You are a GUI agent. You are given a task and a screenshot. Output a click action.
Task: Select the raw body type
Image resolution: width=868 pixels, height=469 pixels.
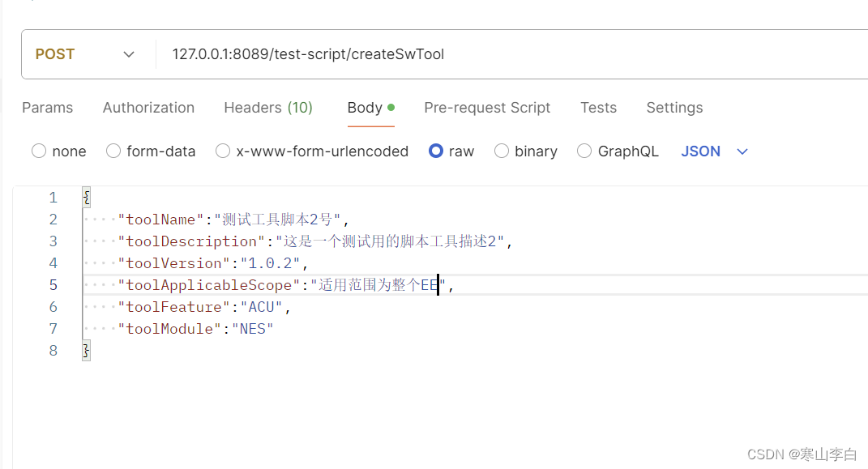coord(436,151)
